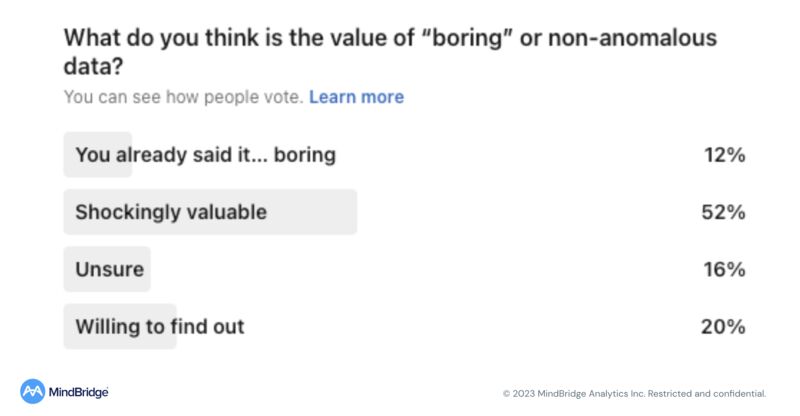Click "You can see how people vote" text
Viewport: 800px width, 416px height.
pos(184,97)
